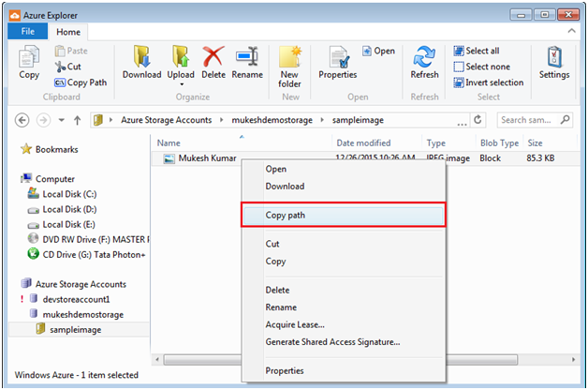Click the Cut scissors button in ribbon
The image size is (588, 390).
67,67
